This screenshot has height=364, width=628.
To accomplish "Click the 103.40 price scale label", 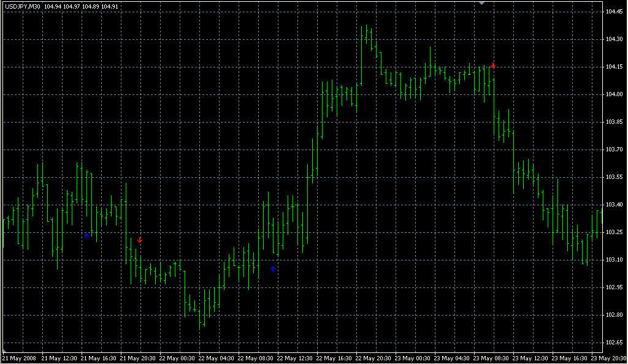I will click(x=615, y=205).
